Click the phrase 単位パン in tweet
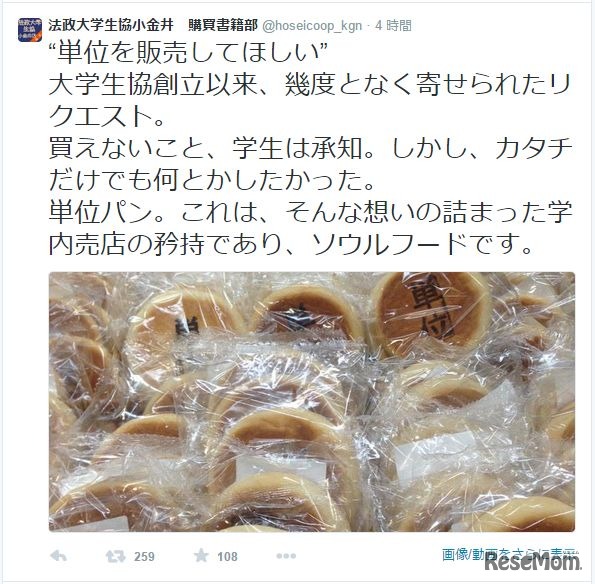The height and width of the screenshot is (584, 595). point(101,213)
